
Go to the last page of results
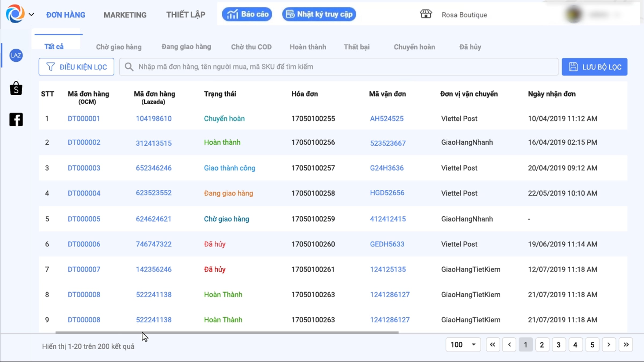point(626,345)
